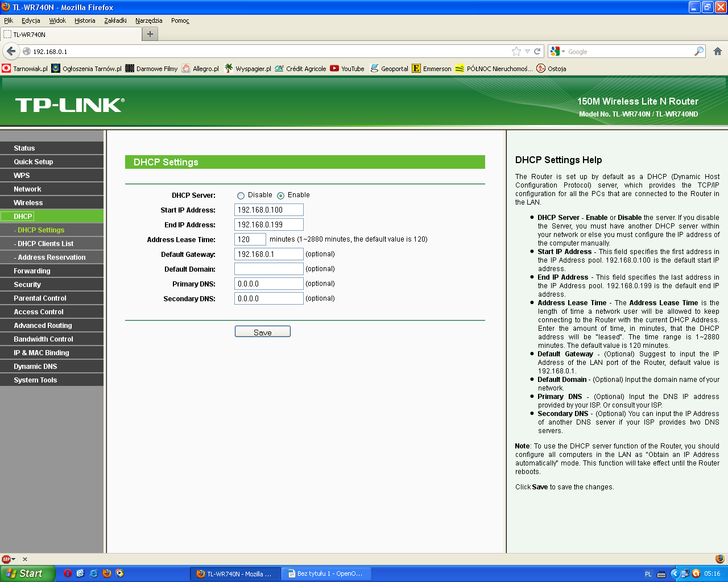
Task: Expand the Wireless section in sidebar
Action: point(28,203)
